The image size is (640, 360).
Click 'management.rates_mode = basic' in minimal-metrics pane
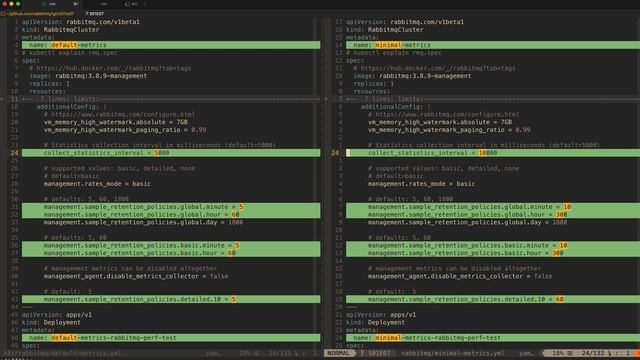[422, 184]
